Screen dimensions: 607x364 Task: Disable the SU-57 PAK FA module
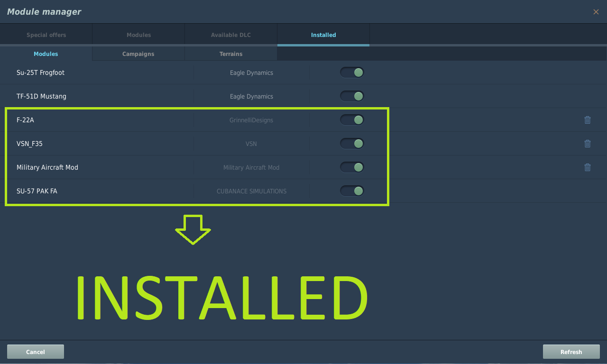(x=352, y=191)
